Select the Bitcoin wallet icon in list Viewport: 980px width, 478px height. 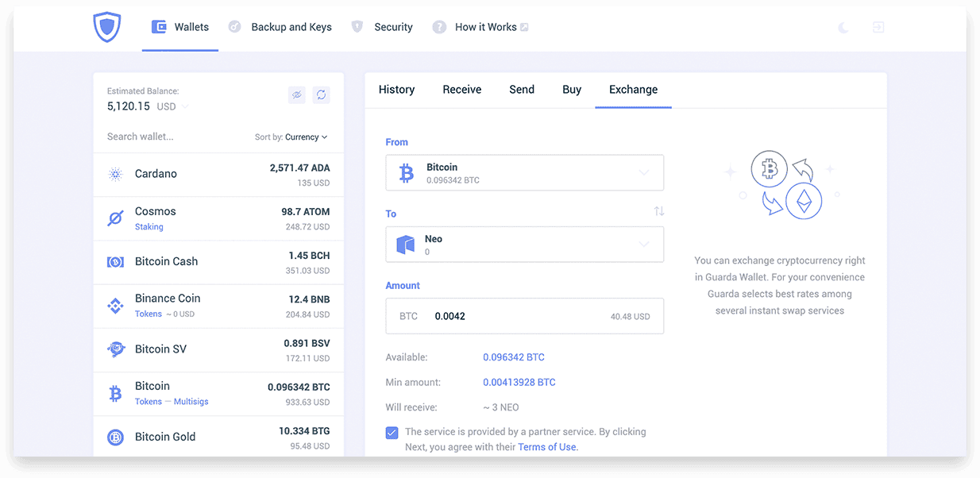116,393
